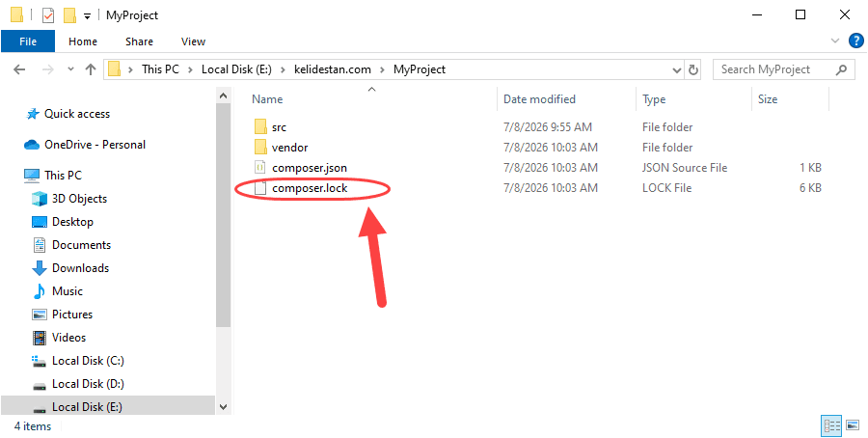Click the window system folder icon
This screenshot has width=868, height=438.
tap(17, 14)
